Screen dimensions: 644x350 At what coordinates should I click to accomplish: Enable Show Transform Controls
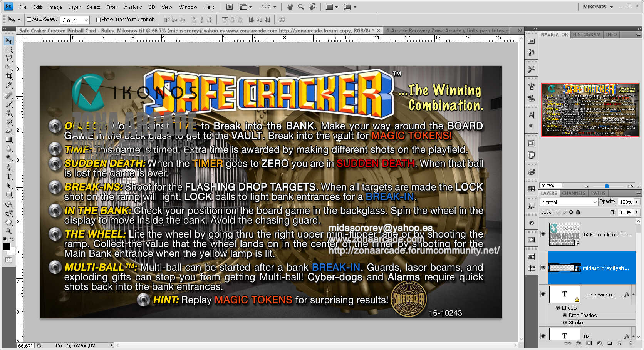coord(99,19)
